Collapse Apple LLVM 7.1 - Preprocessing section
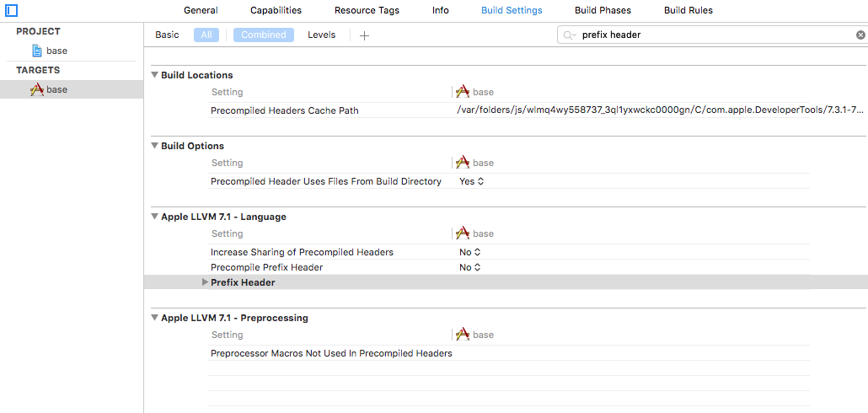This screenshot has height=413, width=868. 154,318
